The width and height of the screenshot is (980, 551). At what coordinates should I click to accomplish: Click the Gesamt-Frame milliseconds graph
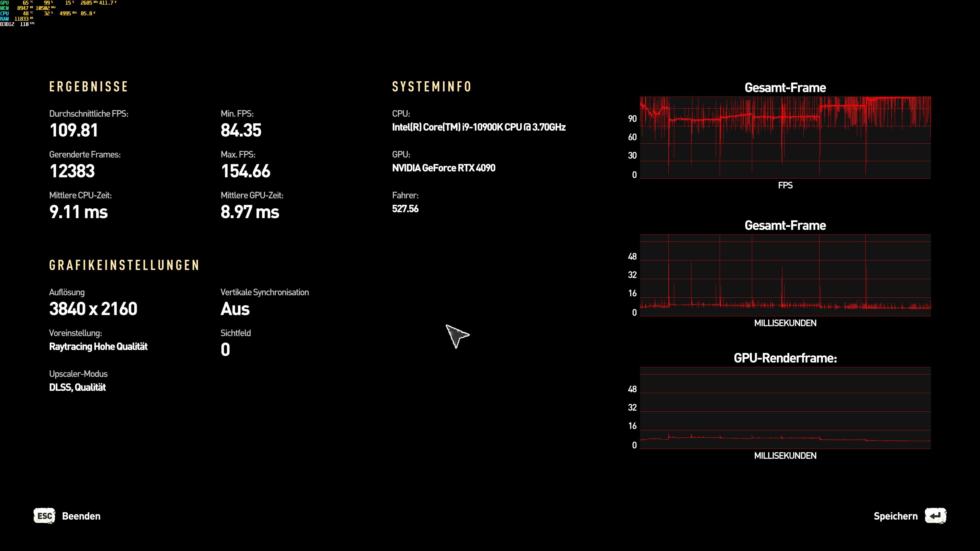[x=785, y=275]
